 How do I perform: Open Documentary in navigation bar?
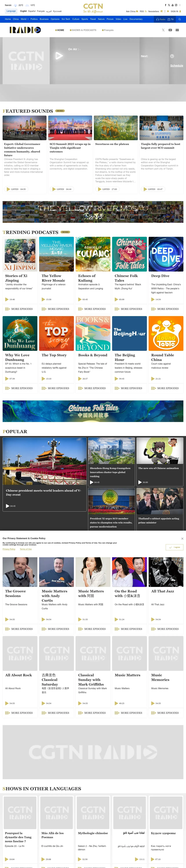point(136,19)
